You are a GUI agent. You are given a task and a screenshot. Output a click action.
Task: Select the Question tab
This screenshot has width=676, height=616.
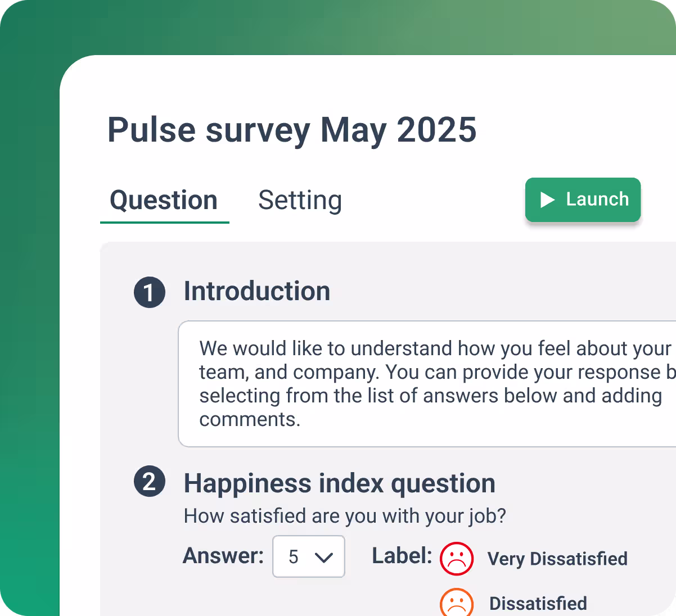tap(164, 200)
